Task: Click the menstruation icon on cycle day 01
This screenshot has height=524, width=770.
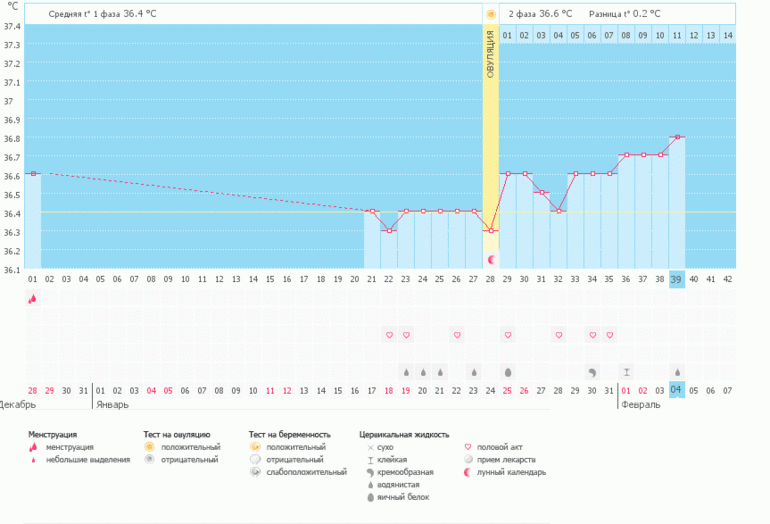Action: point(32,298)
